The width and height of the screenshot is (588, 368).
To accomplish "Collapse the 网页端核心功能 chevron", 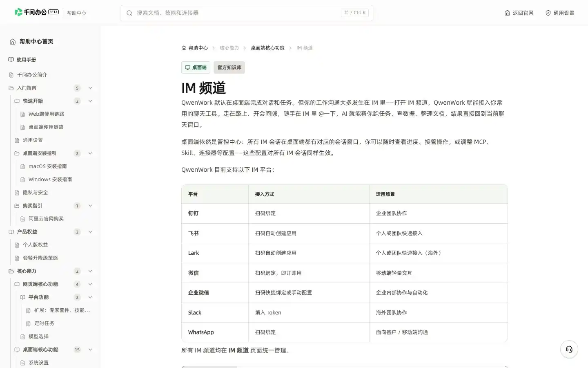I will pos(90,284).
